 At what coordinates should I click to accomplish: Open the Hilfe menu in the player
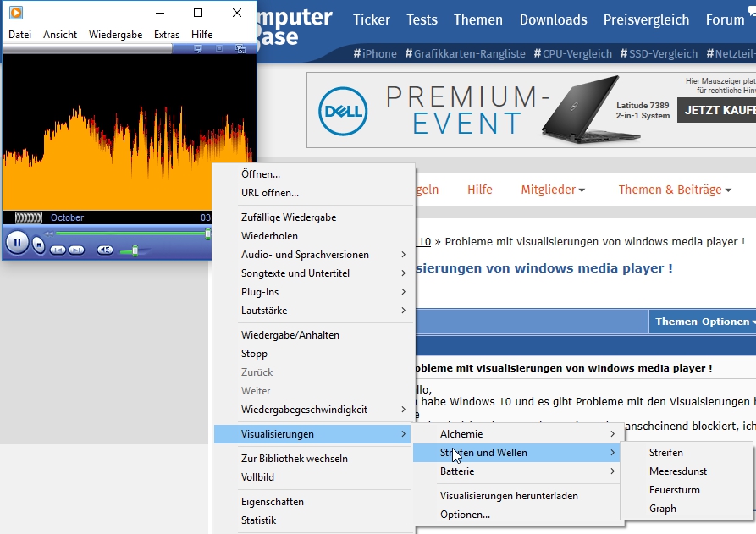(x=201, y=35)
